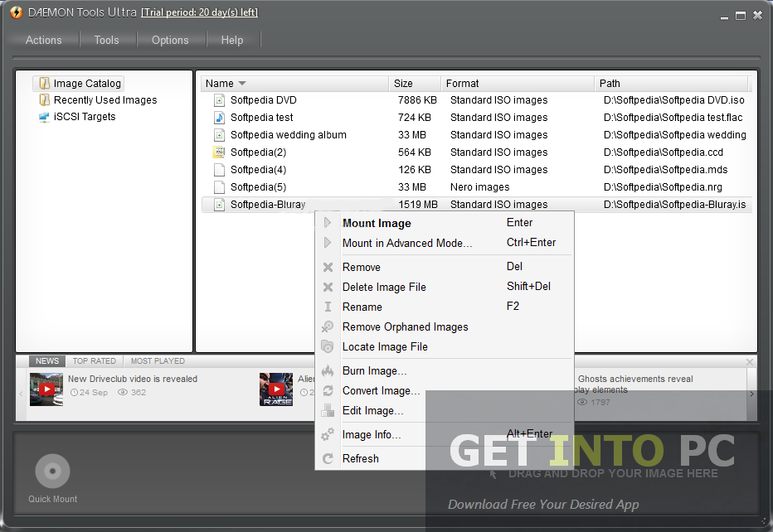Sort the list by Path column header
The image size is (773, 532).
[x=671, y=83]
